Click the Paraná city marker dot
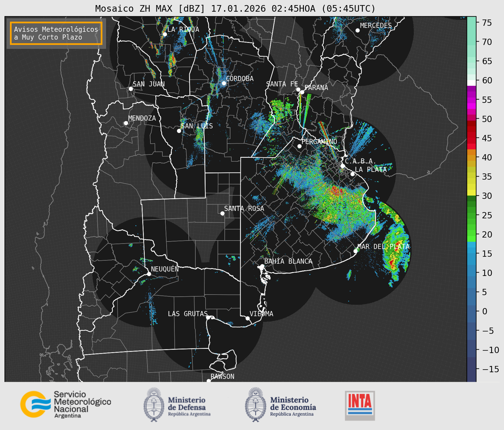The image size is (504, 430). click(302, 92)
